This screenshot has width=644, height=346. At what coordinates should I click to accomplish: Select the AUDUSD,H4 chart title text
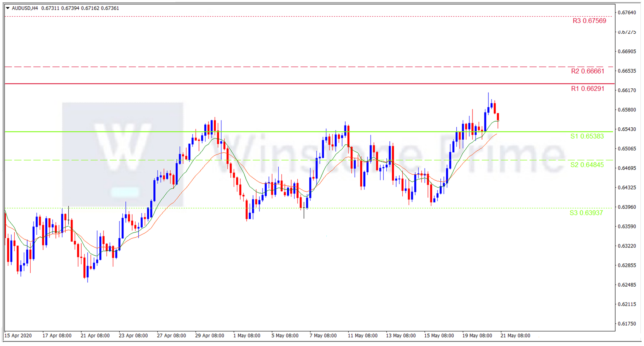(x=25, y=8)
